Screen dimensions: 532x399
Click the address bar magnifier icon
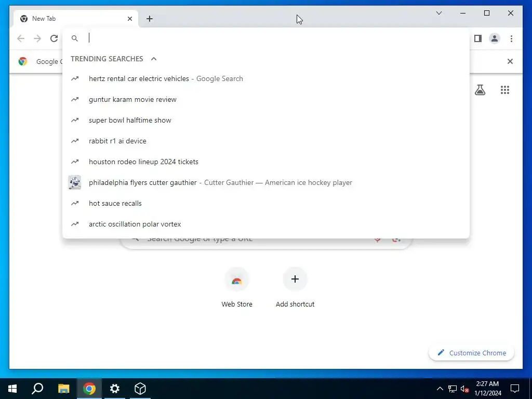(x=75, y=38)
